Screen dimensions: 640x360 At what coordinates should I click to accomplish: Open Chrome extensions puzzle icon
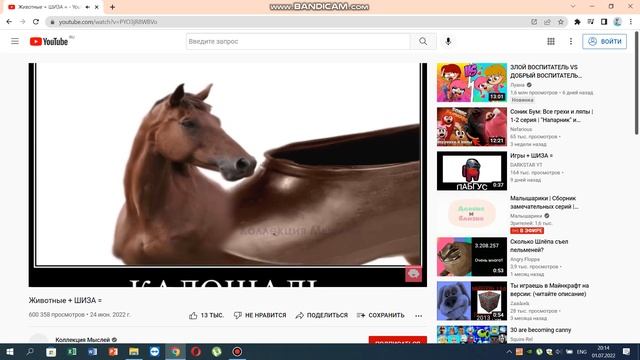point(577,22)
